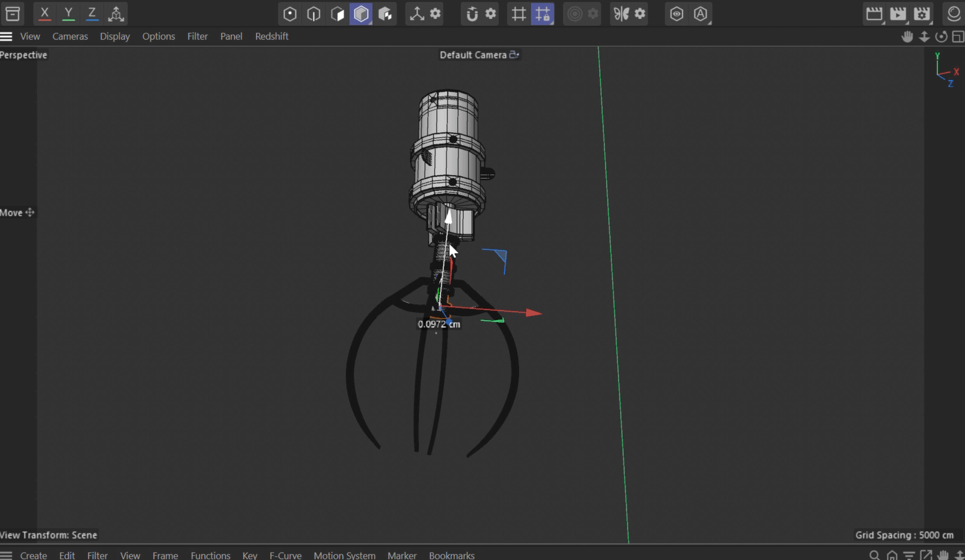Click the 0.0972 cm measurement readout
This screenshot has height=560, width=965.
point(439,324)
